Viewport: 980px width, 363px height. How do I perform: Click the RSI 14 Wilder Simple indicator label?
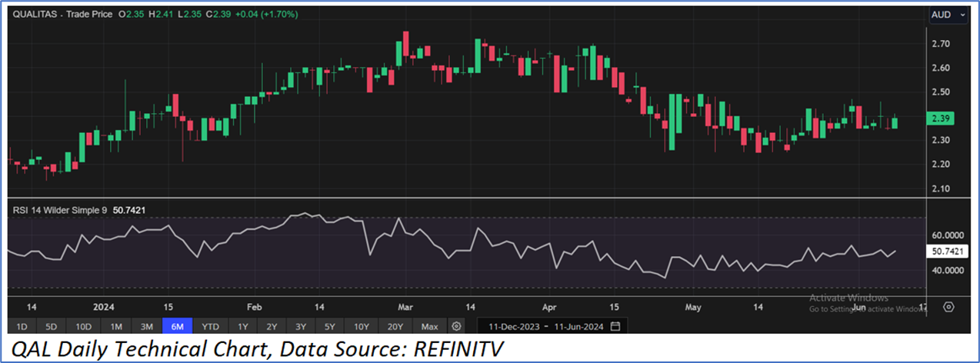pos(57,209)
